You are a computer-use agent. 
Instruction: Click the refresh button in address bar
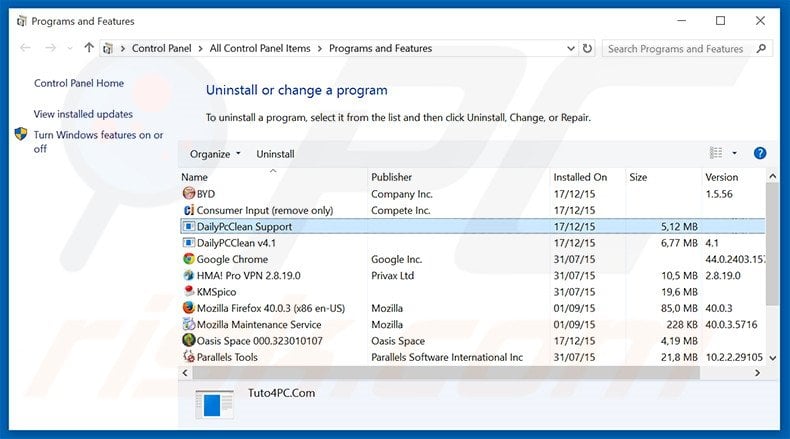pos(587,48)
